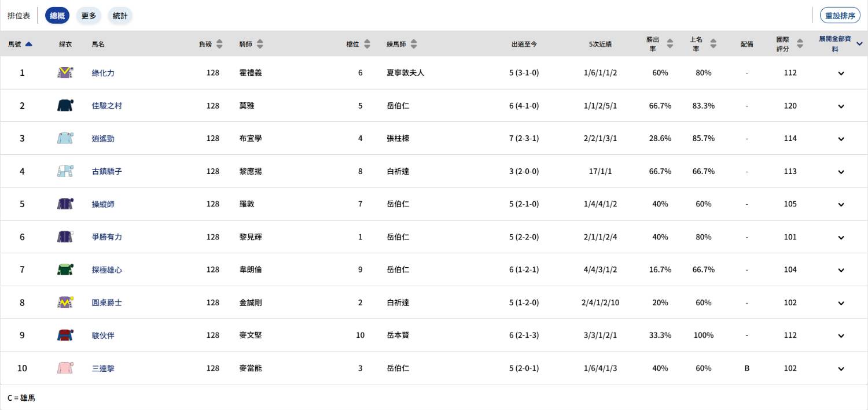Switch to the 統計 tab
The image size is (868, 410).
pyautogui.click(x=120, y=16)
